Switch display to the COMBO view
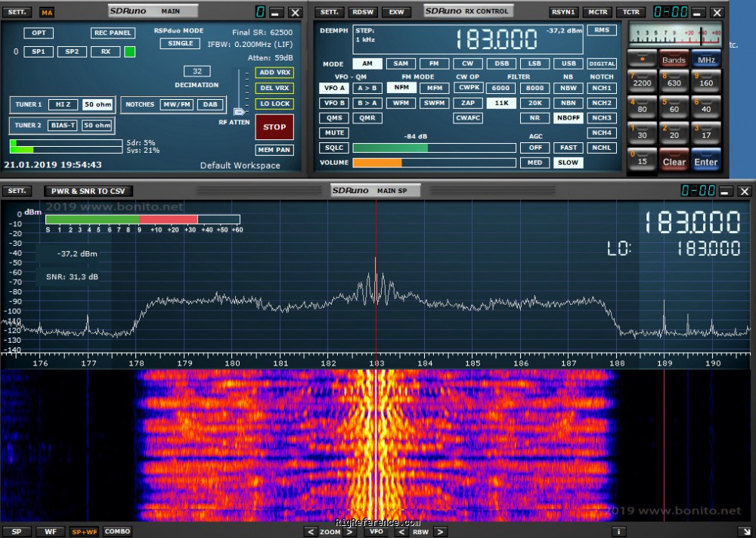This screenshot has width=756, height=538. point(117,531)
